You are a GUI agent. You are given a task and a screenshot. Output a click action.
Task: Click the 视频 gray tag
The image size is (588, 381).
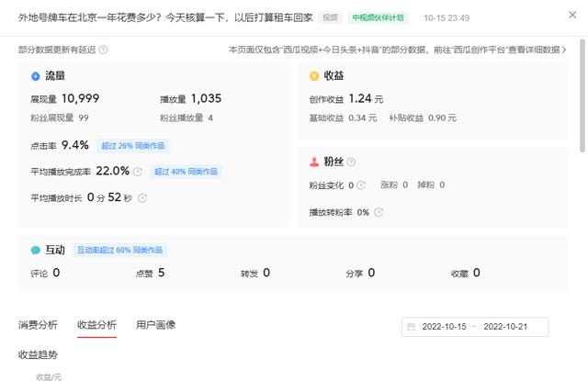tap(330, 17)
